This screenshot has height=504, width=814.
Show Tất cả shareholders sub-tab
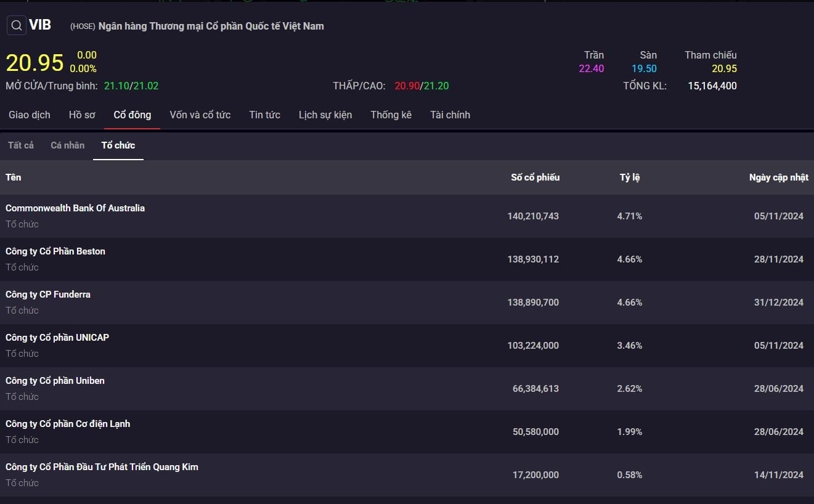click(21, 145)
